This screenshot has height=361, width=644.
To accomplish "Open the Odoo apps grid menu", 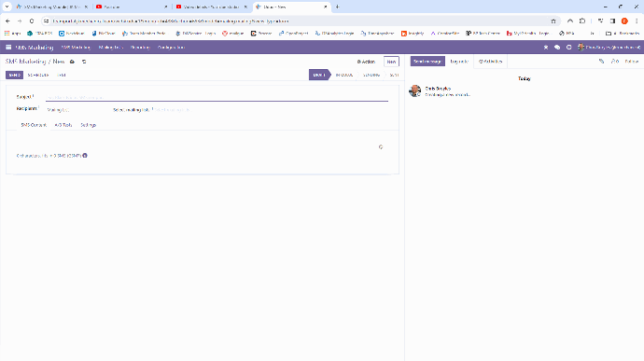I will coord(8,48).
